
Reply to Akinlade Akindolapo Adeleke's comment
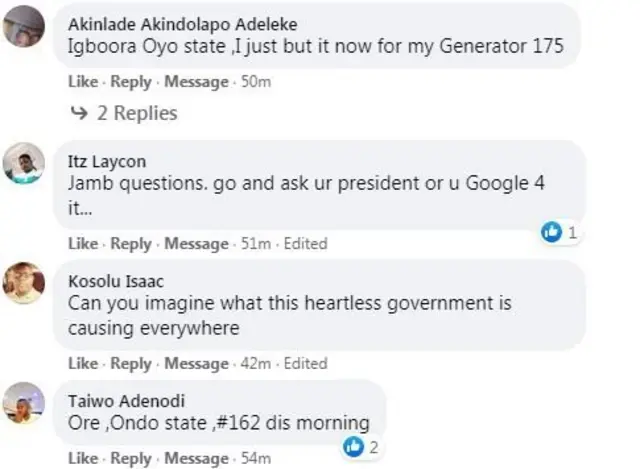pyautogui.click(x=131, y=81)
